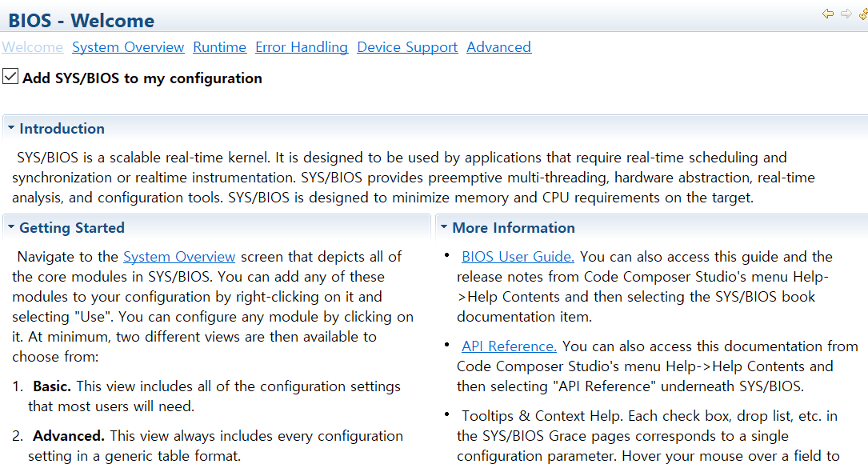Open the Error Handling tab

(x=302, y=47)
